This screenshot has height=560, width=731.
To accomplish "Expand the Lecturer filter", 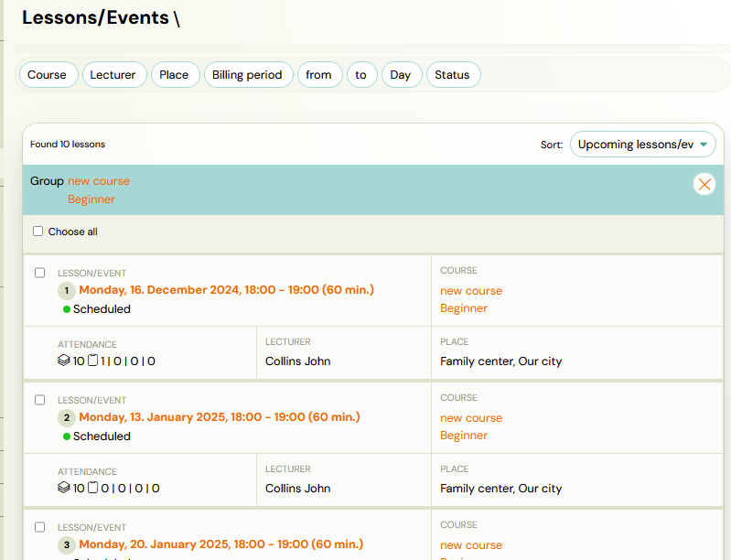I will 113,75.
